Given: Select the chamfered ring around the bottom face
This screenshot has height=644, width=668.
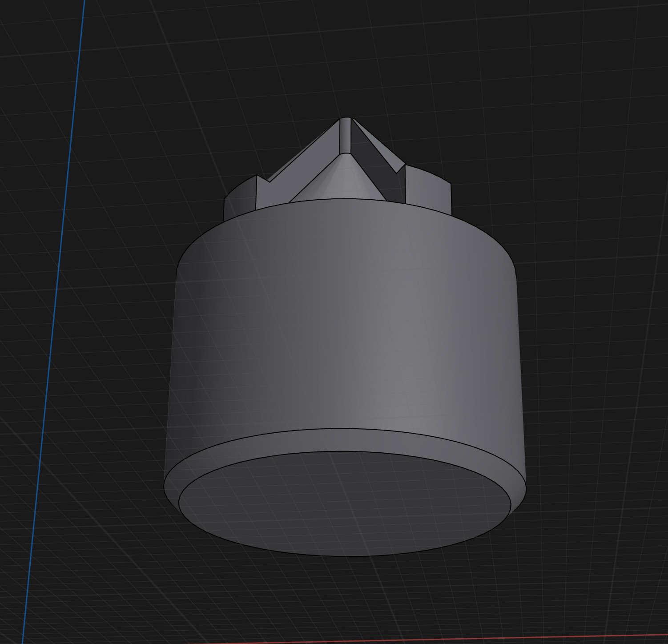Looking at the screenshot, I should click(345, 440).
